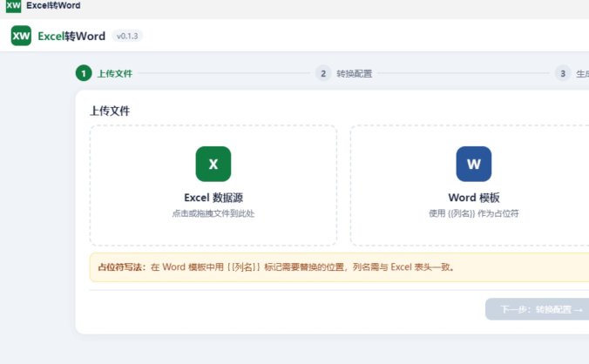Screen dimensions: 589x364
Task: Click the Word 模板 label
Action: (474, 198)
